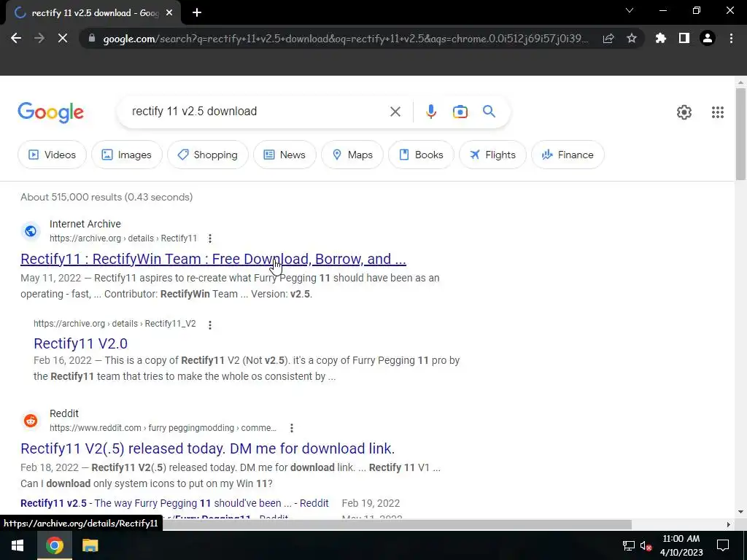
Task: Filter results by Flights
Action: [x=492, y=155]
